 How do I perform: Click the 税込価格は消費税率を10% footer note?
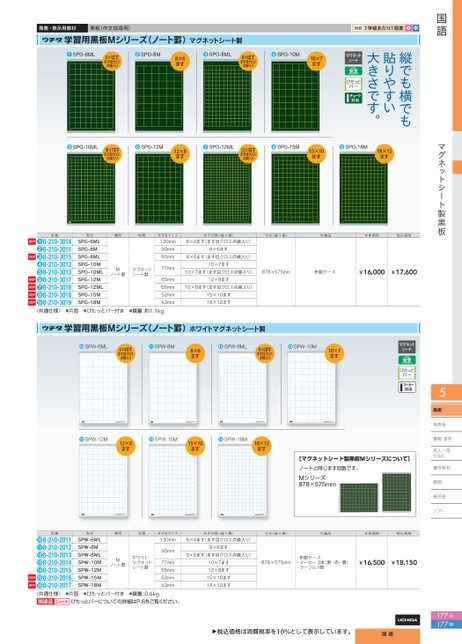pyautogui.click(x=282, y=632)
